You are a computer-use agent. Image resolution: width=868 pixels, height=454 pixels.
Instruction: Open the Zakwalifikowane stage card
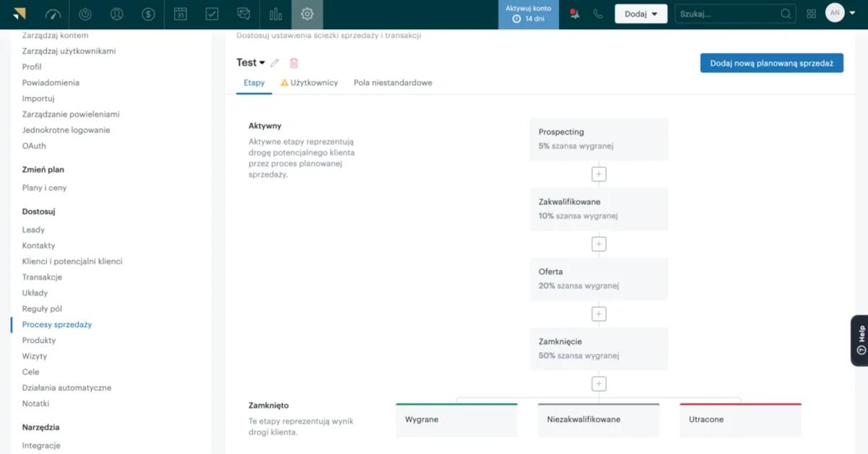599,209
